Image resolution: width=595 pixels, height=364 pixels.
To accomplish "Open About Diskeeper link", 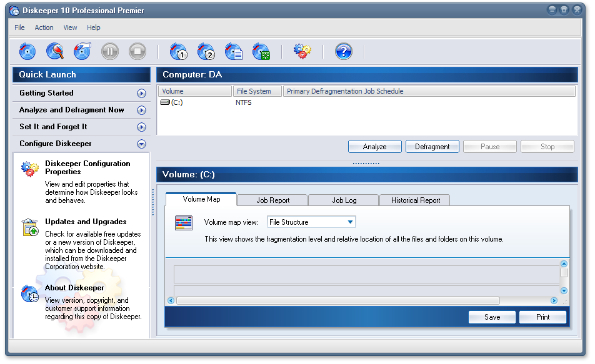I will coord(74,288).
